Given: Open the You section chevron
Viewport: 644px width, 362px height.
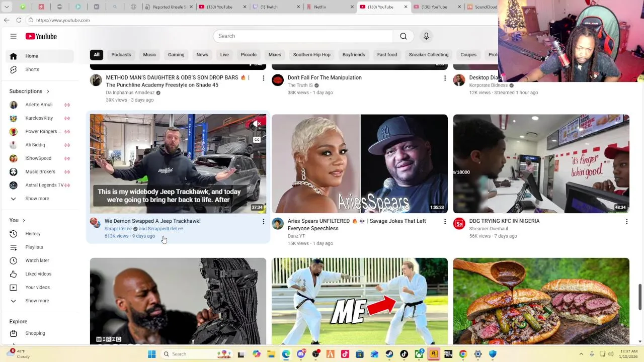Looking at the screenshot, I should tap(24, 221).
